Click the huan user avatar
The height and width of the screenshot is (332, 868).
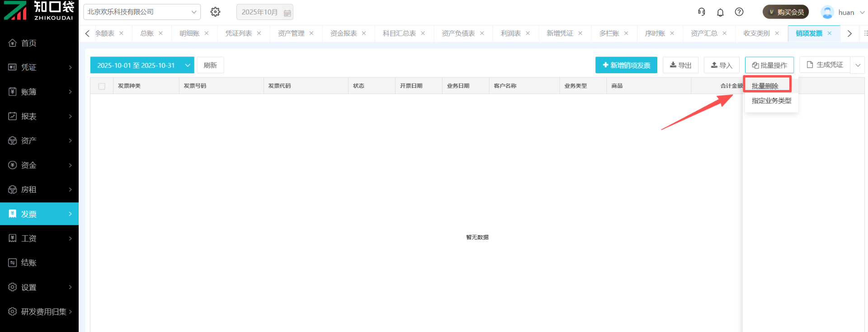(x=827, y=12)
